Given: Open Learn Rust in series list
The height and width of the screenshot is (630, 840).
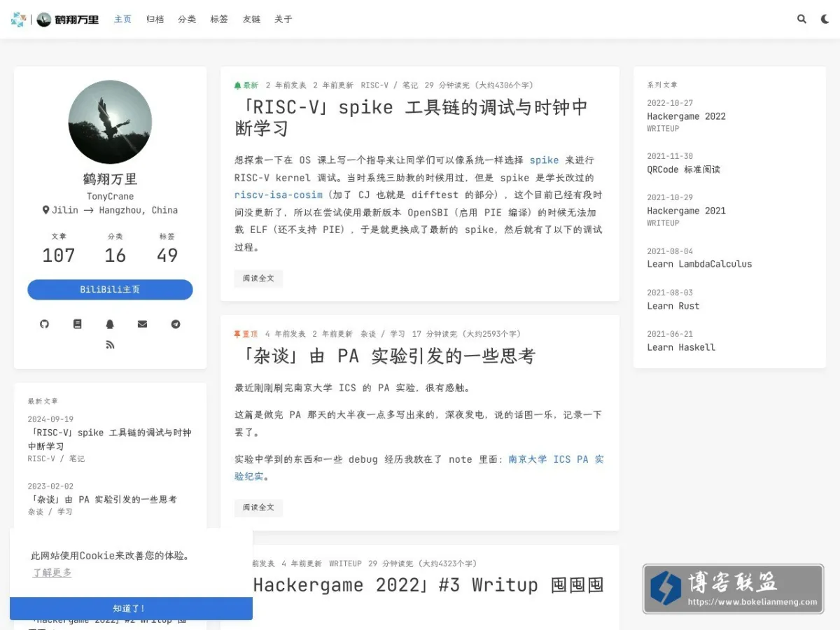Looking at the screenshot, I should tap(673, 306).
